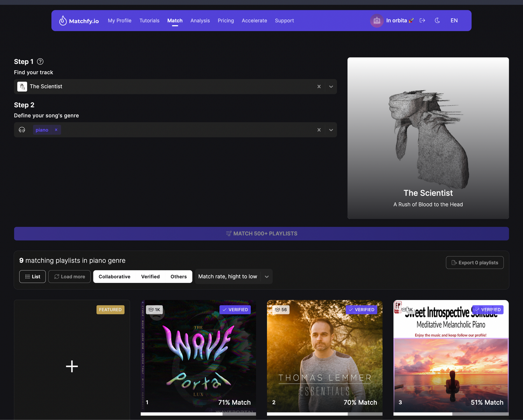Viewport: 523px width, 420px height.
Task: Click the match progress bar under Wave Portal
Action: [x=198, y=414]
